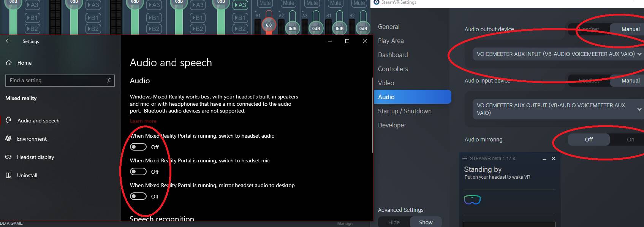Image resolution: width=644 pixels, height=227 pixels.
Task: Open General tab in SteamVR Settings
Action: 389,27
